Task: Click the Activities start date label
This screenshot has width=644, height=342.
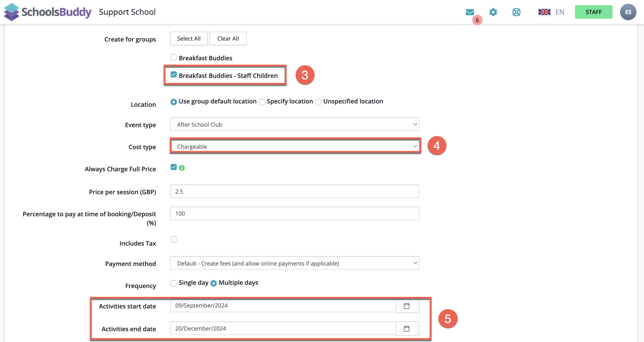Action: pos(127,306)
